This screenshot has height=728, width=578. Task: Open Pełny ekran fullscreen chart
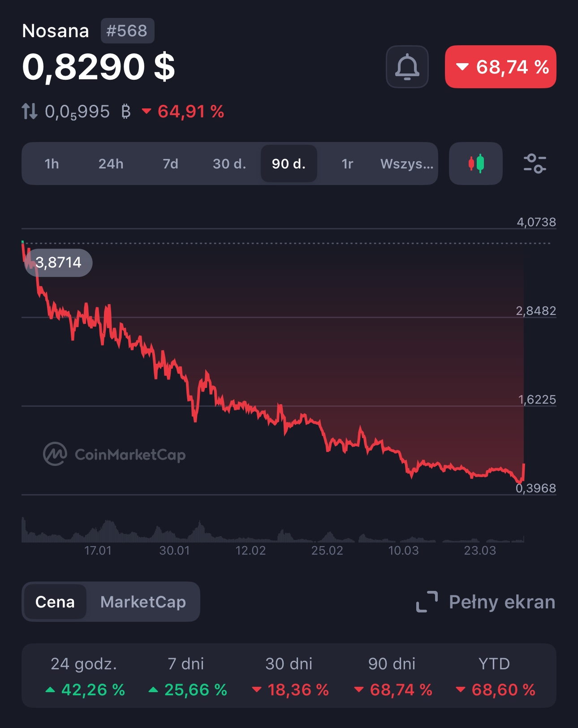[x=502, y=602]
